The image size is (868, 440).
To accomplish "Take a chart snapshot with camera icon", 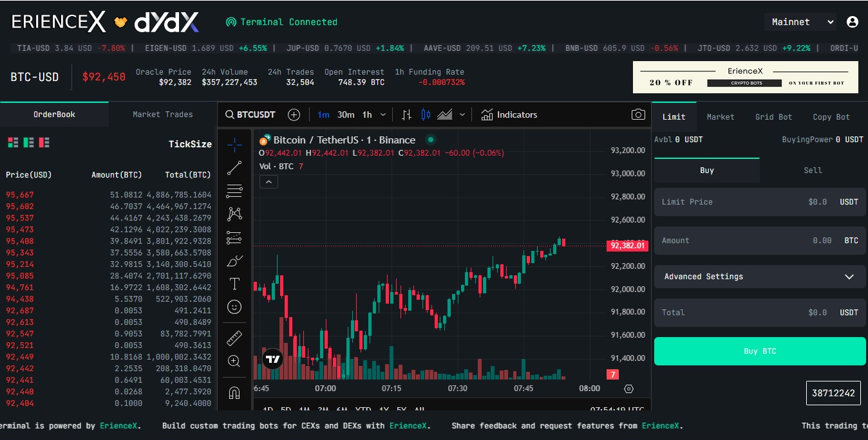I will [638, 115].
